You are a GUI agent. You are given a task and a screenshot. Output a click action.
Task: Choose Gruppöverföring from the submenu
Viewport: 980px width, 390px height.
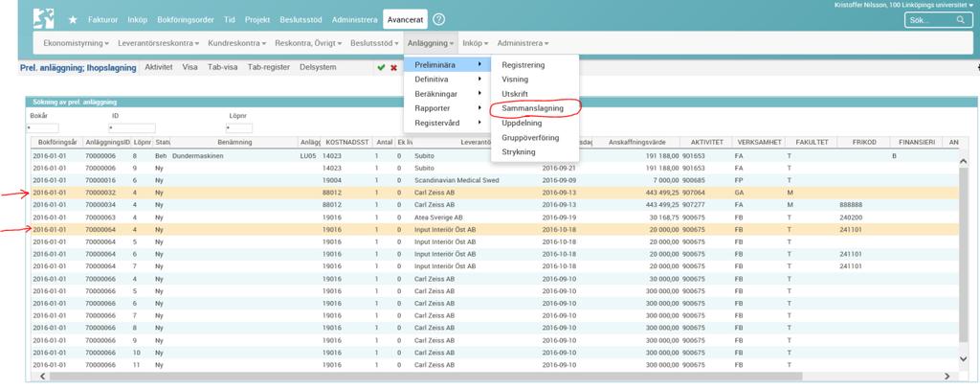530,137
